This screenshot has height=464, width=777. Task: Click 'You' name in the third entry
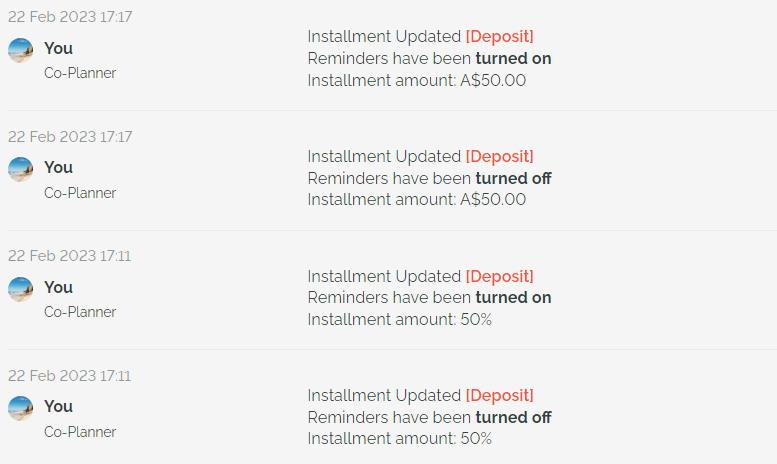(x=58, y=288)
